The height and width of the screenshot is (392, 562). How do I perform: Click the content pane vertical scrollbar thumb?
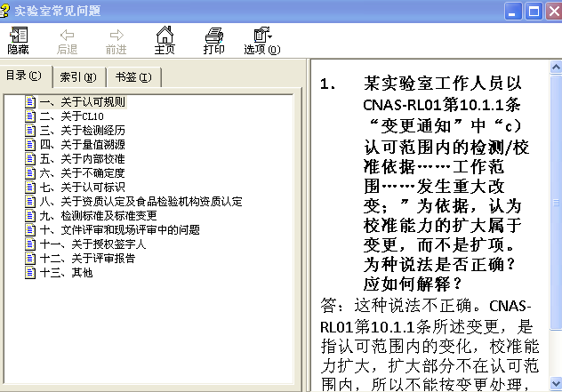coord(556,203)
